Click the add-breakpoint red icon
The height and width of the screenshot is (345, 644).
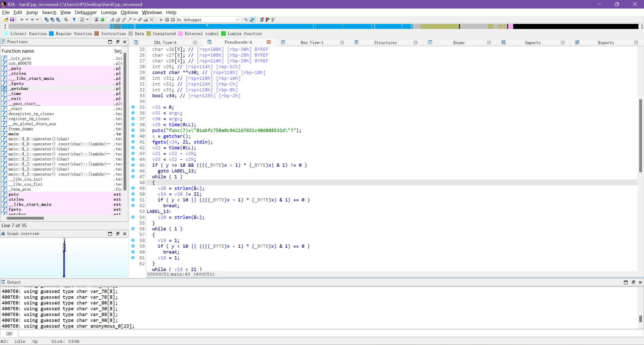(x=268, y=20)
